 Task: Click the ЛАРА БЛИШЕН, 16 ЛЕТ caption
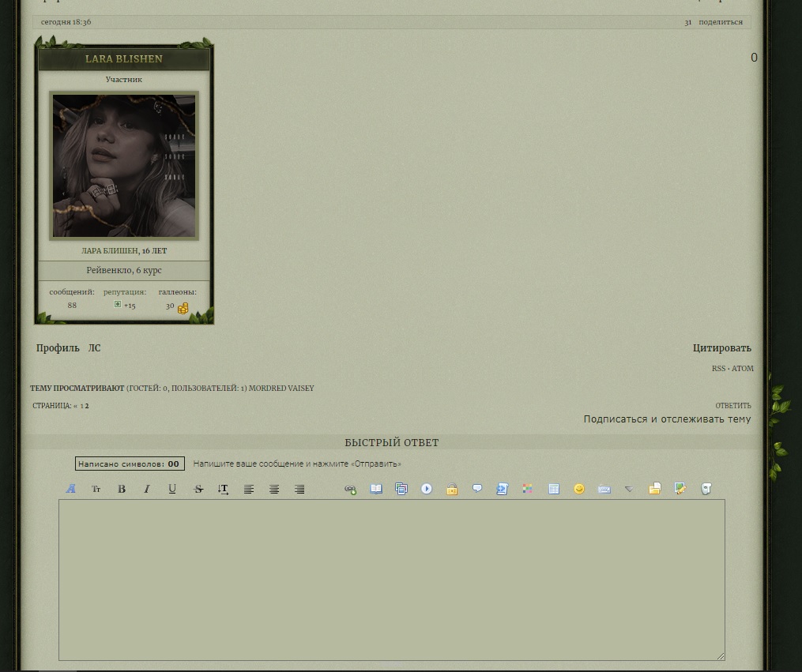click(x=124, y=251)
